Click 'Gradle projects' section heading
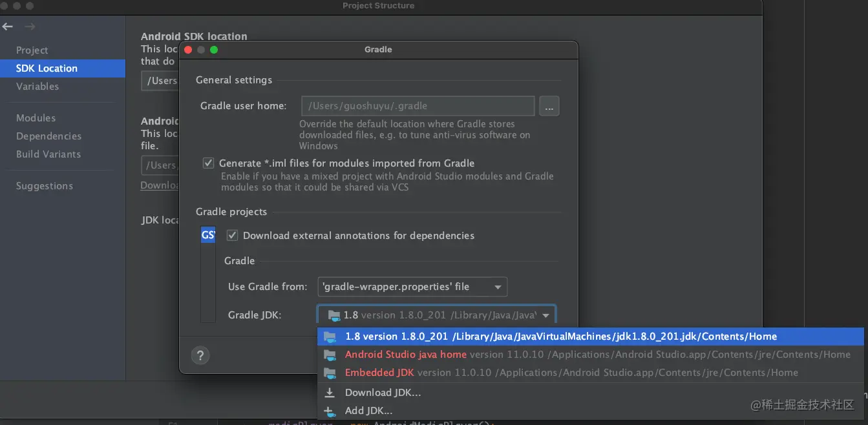Screen dimensions: 868x425 click(231, 212)
